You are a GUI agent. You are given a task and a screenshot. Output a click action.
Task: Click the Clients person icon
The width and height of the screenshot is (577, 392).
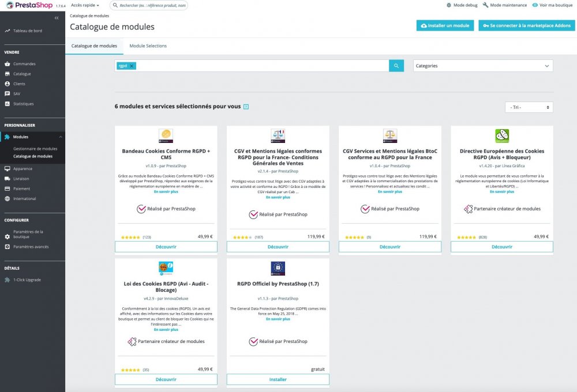pos(8,84)
